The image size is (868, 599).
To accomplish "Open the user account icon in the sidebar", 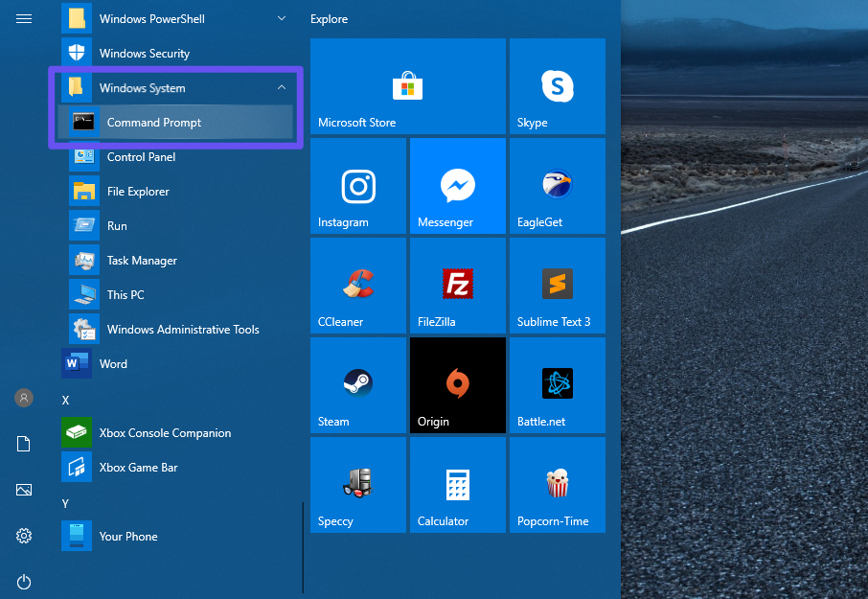I will tap(24, 398).
